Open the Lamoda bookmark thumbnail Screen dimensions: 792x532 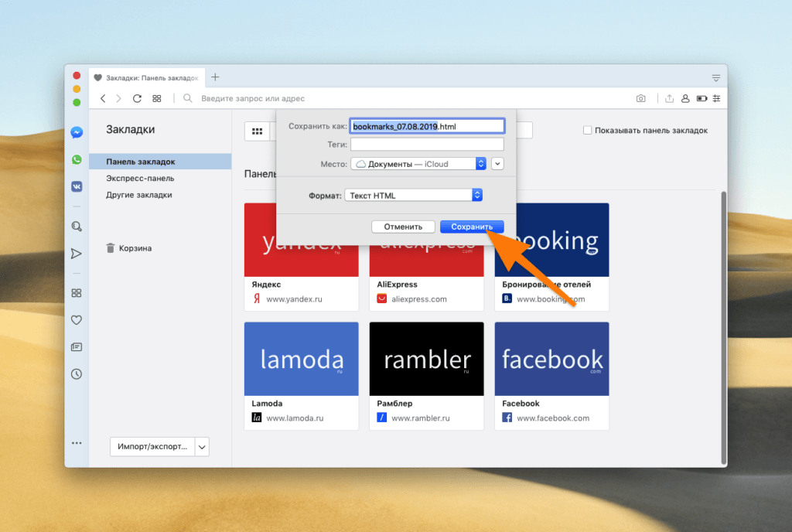point(302,359)
